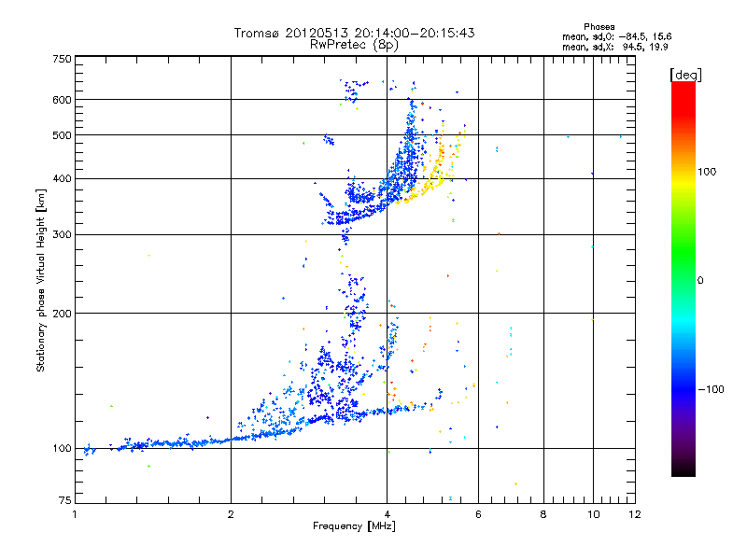Click the y-axis tick label '500'

(x=62, y=135)
